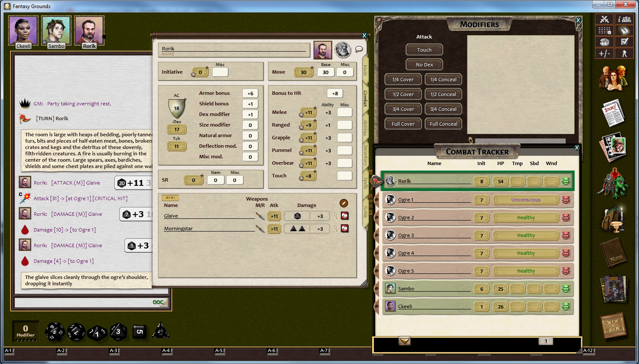Click Ogre 3's name in Combat Tracker
The width and height of the screenshot is (639, 364).
click(x=406, y=235)
